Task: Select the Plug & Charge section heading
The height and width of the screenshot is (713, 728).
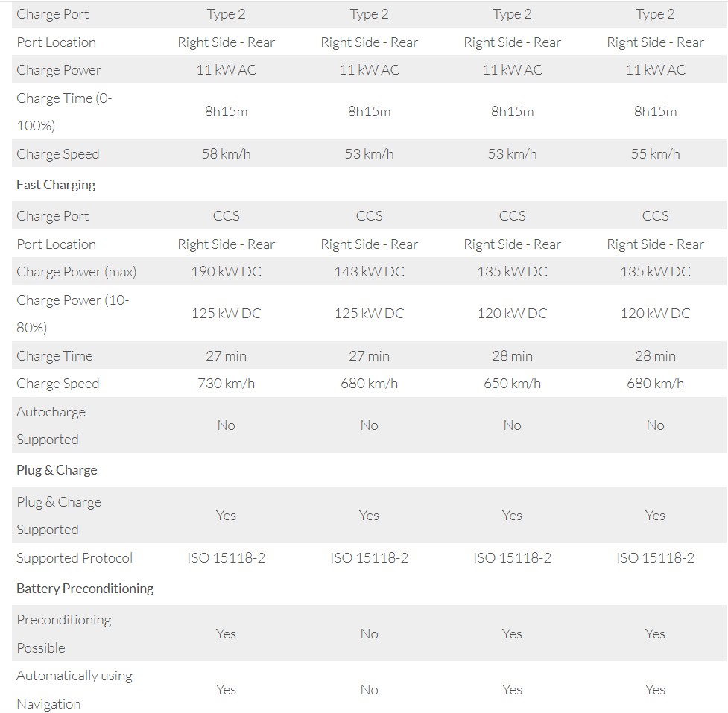Action: tap(57, 470)
